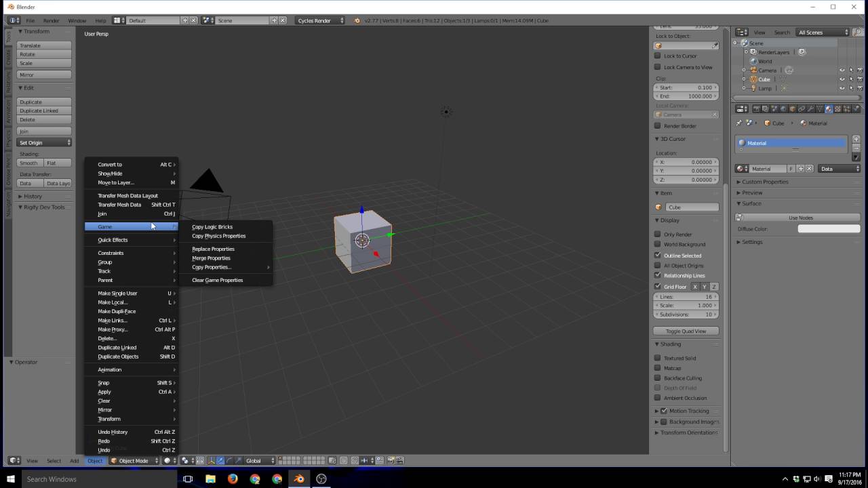Select the scale manipulator icon
Viewport: 868px width, 488px height.
click(238, 460)
